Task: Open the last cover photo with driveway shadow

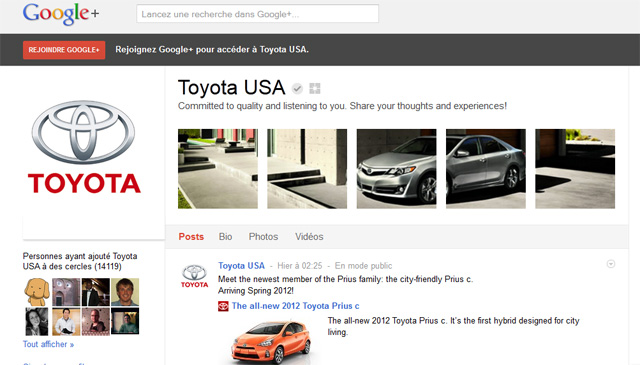Action: point(575,169)
